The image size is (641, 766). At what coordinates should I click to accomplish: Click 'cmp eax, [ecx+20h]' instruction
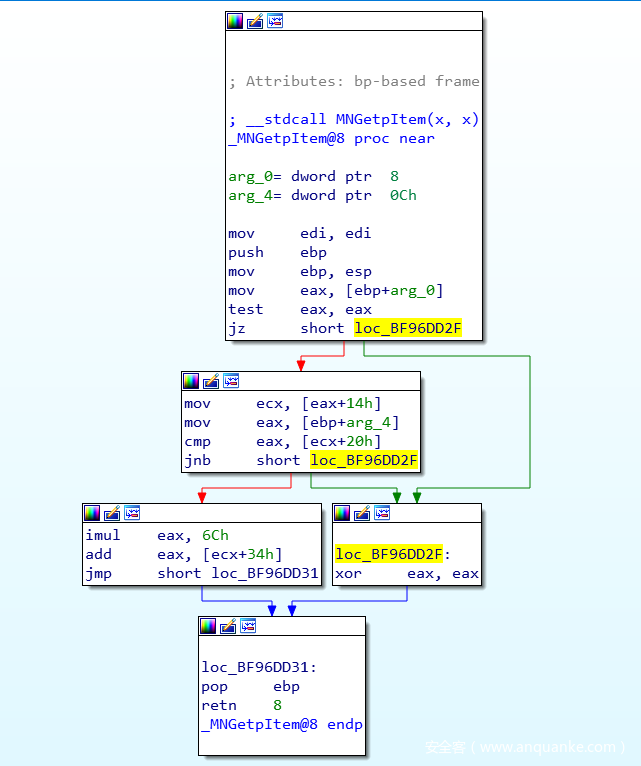click(x=282, y=442)
